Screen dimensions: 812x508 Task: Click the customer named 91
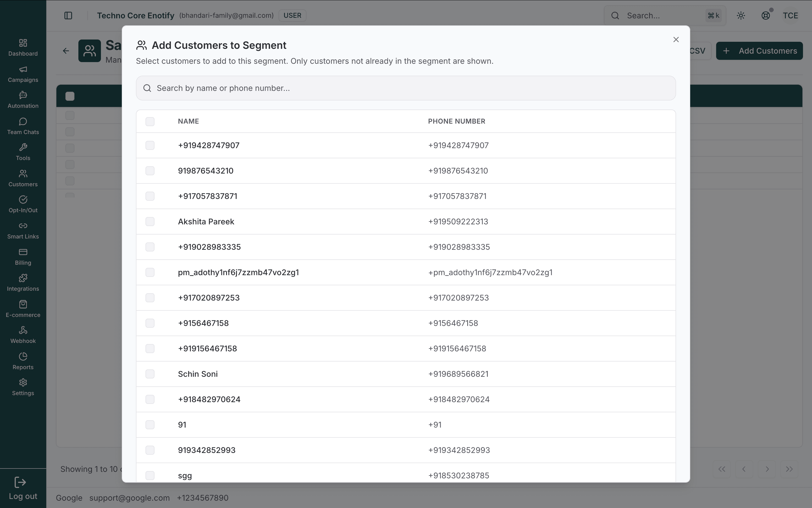pos(182,425)
